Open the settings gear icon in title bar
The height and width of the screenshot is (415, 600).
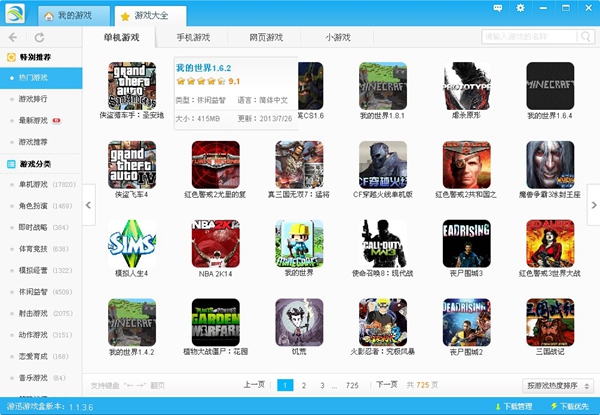[520, 8]
